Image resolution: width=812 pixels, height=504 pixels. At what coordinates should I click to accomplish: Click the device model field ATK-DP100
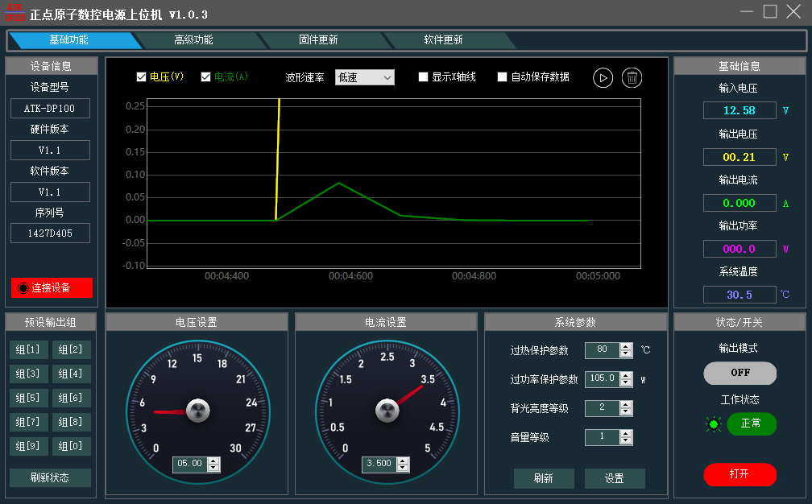tap(50, 109)
